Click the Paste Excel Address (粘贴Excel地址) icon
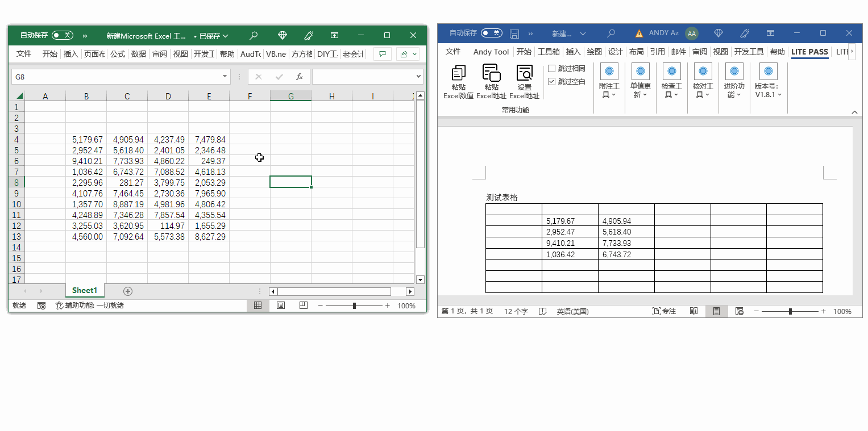Screen dimensions: 868x431 point(491,73)
